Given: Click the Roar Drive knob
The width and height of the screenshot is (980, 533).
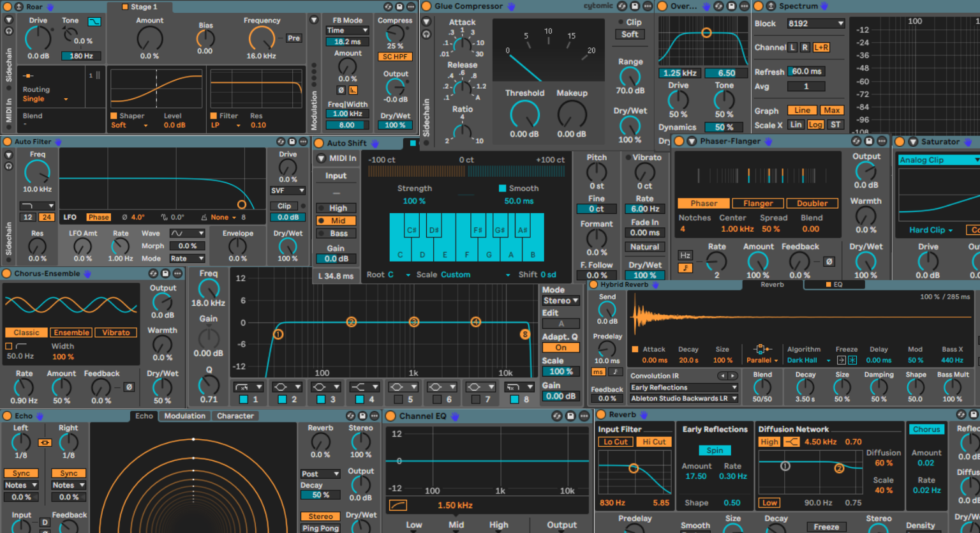Looking at the screenshot, I should pos(38,39).
